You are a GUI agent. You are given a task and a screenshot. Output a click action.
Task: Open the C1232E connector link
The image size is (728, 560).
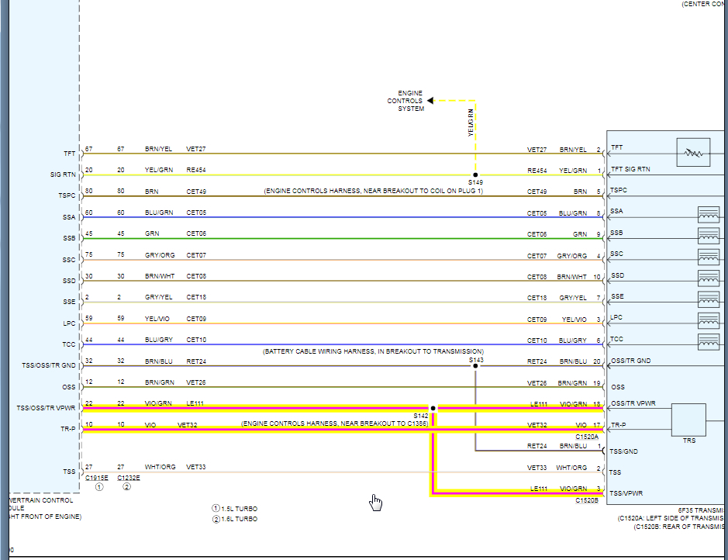[x=129, y=478]
